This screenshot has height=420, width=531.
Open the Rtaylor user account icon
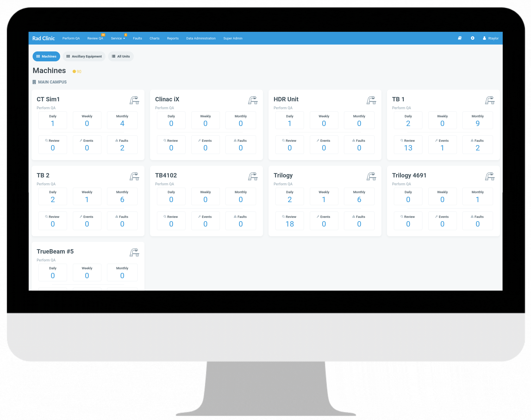484,38
